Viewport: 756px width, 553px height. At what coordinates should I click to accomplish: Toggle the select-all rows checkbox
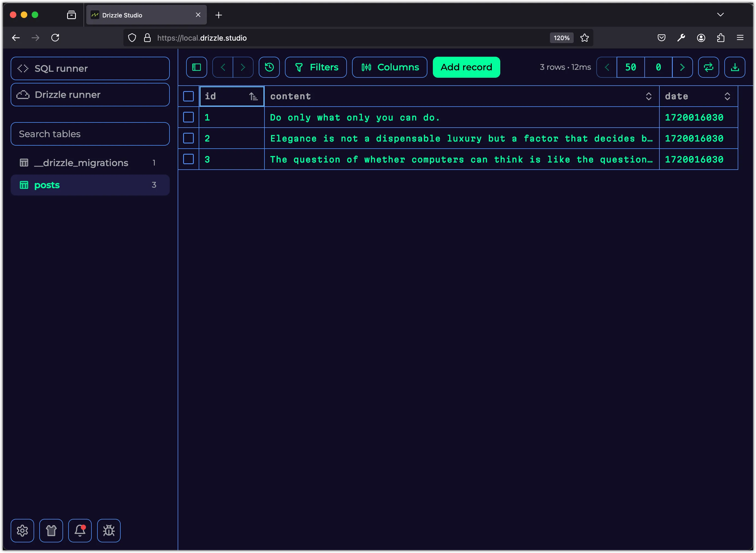click(189, 97)
